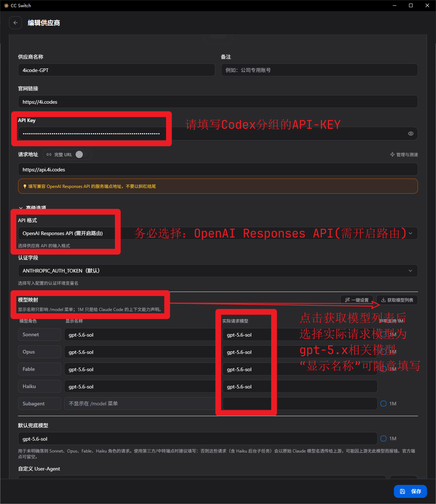Reveal the API Key with the eye icon

410,134
